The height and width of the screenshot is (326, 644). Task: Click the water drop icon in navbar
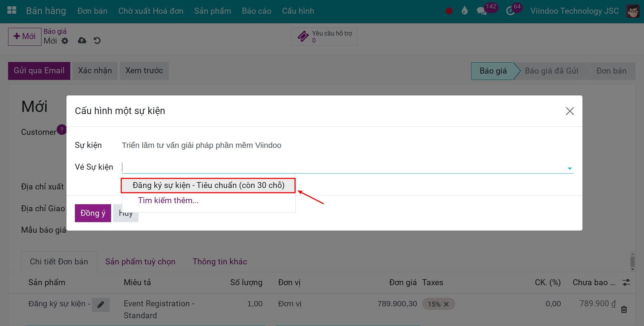[465, 11]
